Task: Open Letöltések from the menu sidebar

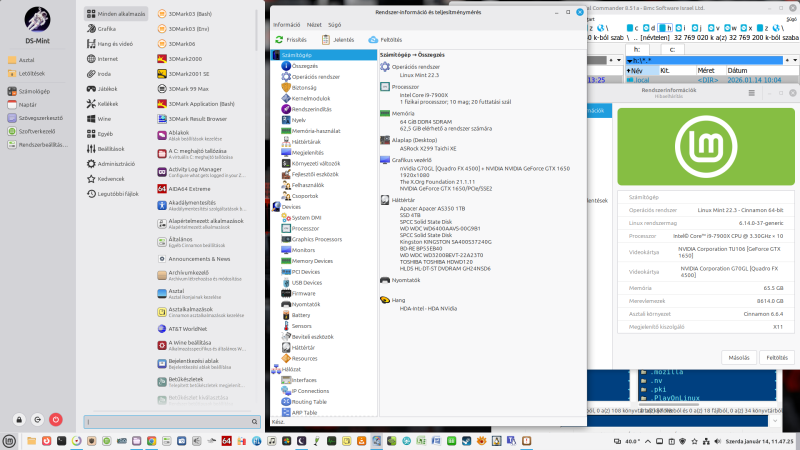Action: point(27,73)
